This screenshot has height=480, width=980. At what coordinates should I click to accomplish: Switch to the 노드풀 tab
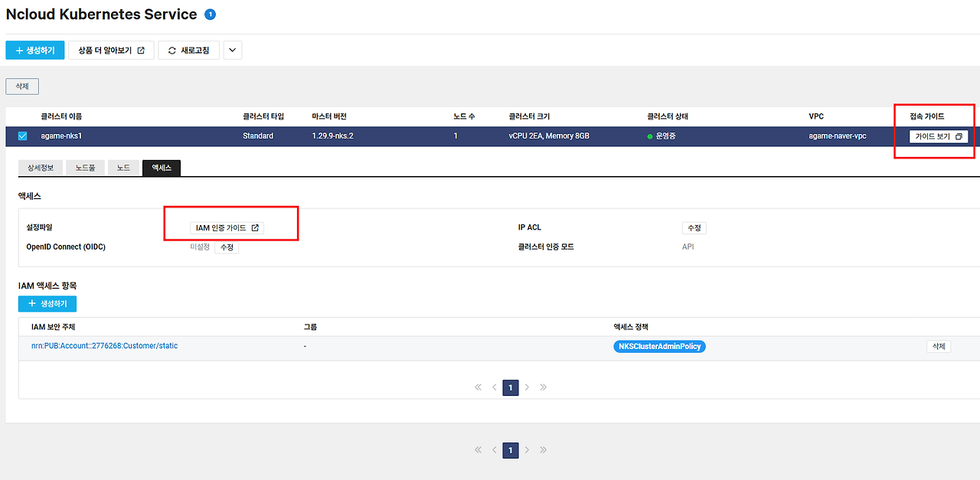85,168
